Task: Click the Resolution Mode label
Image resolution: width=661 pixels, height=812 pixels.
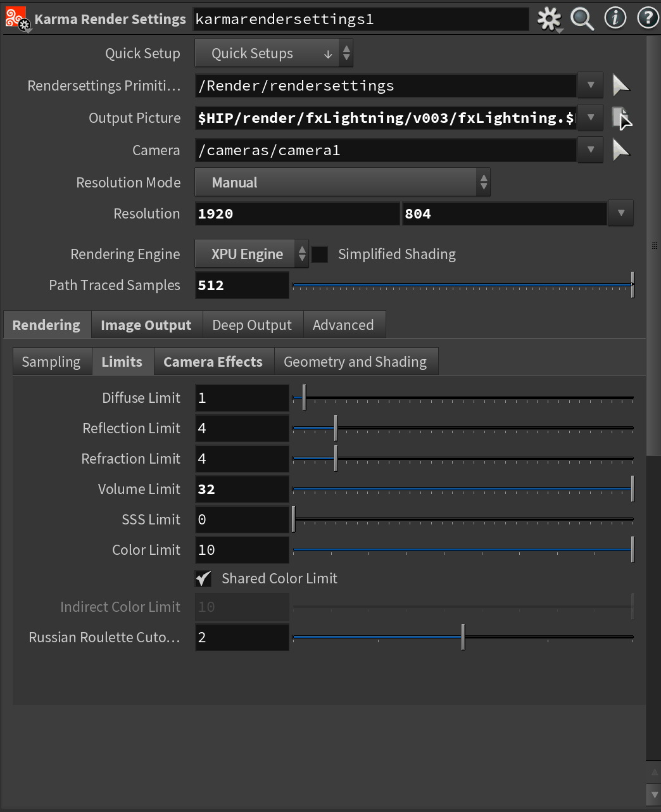Action: click(129, 182)
